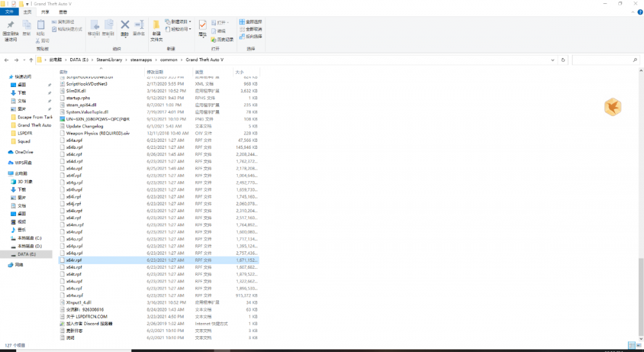The image size is (644, 352).
Task: Click the vertical scrollbar thumb
Action: tap(641, 297)
